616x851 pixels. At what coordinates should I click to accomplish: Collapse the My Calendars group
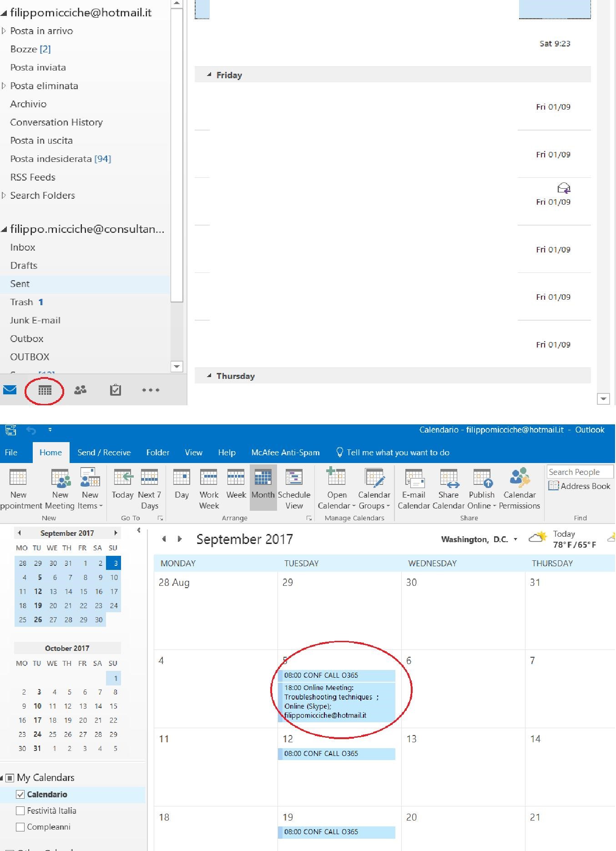(2, 778)
